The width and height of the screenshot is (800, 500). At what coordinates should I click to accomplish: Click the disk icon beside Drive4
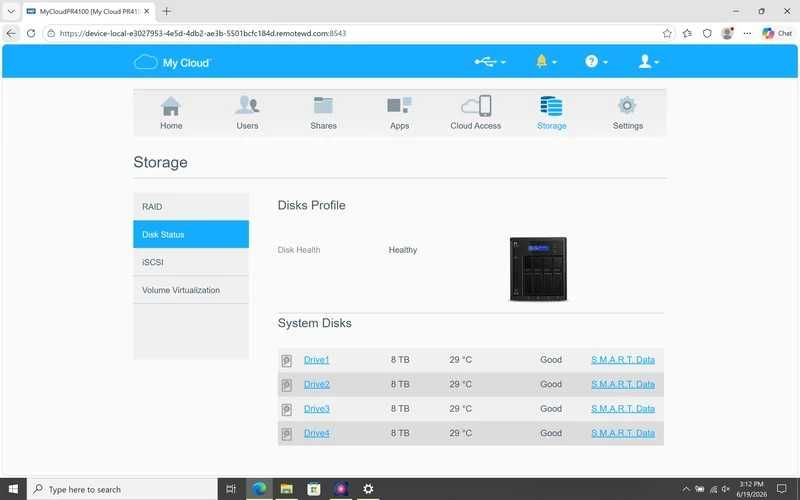pos(287,434)
